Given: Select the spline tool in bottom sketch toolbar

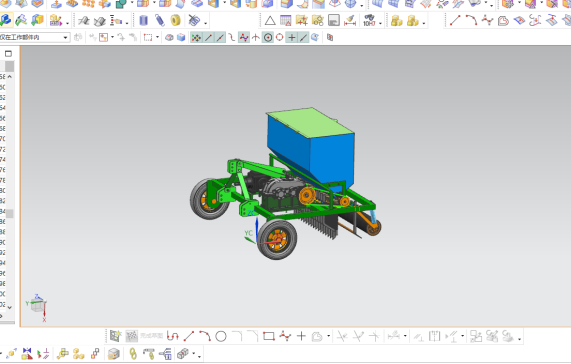Looking at the screenshot, I should pos(285,336).
